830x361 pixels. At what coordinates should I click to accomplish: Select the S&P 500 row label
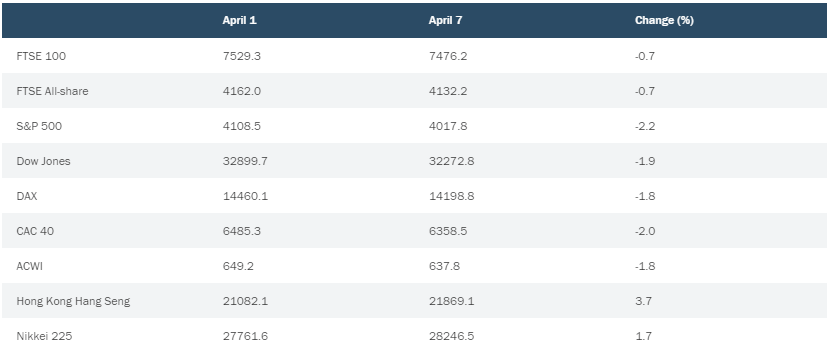pyautogui.click(x=39, y=126)
